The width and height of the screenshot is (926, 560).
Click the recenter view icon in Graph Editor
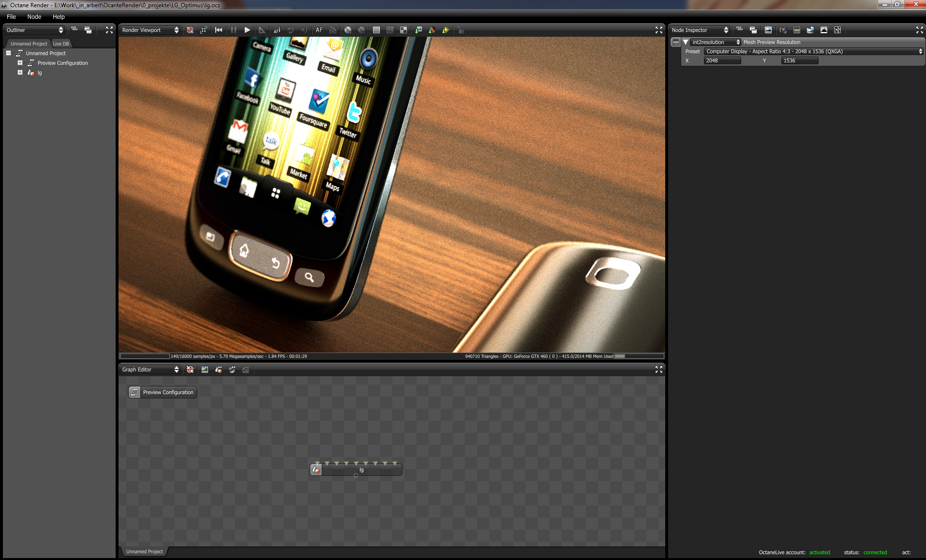190,369
